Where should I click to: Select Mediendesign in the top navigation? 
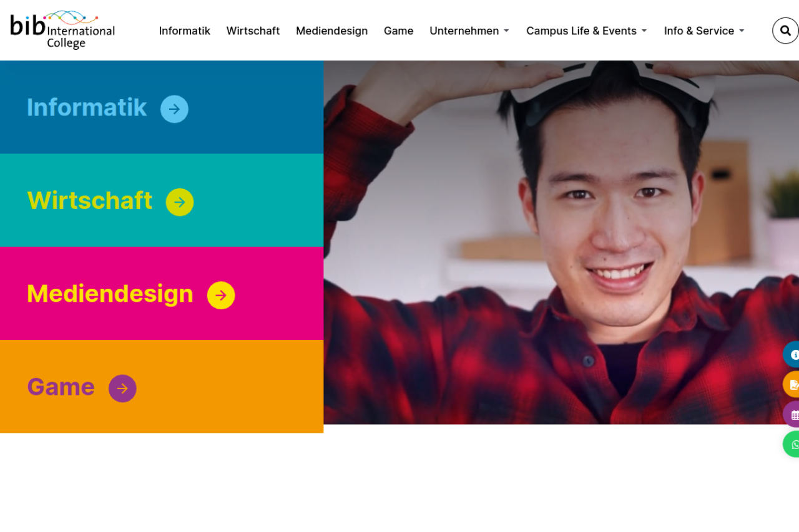331,31
